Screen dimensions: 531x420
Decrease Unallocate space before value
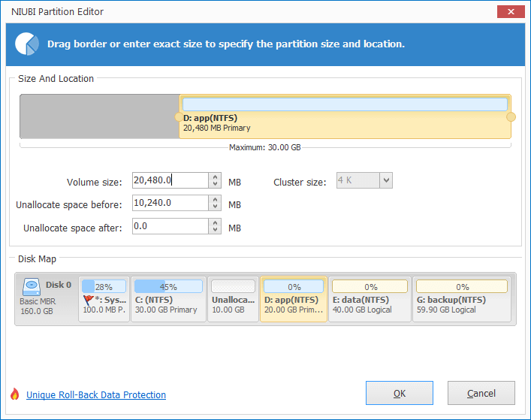(x=215, y=207)
